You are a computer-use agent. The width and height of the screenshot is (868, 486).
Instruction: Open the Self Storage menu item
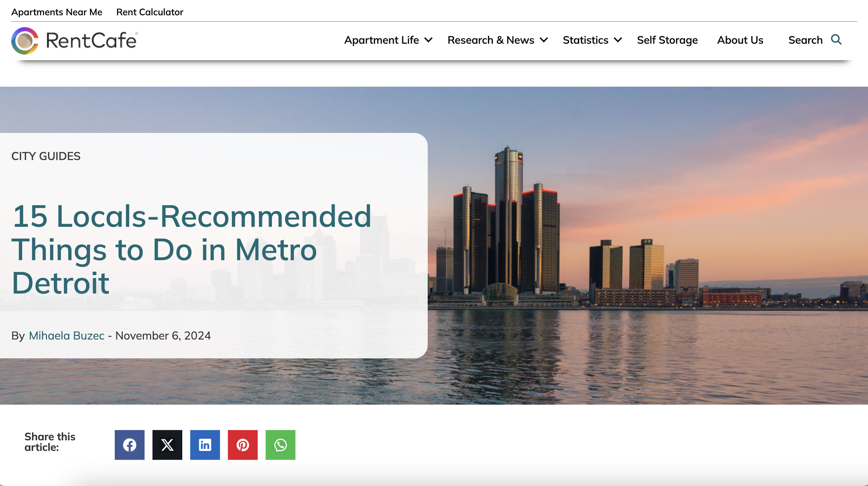(667, 40)
